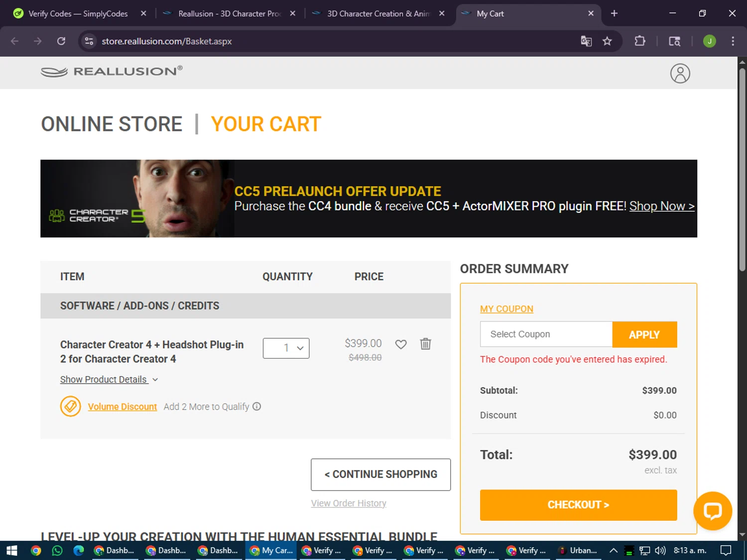Open the user account profile icon
Screen dimensions: 747x560
680,73
